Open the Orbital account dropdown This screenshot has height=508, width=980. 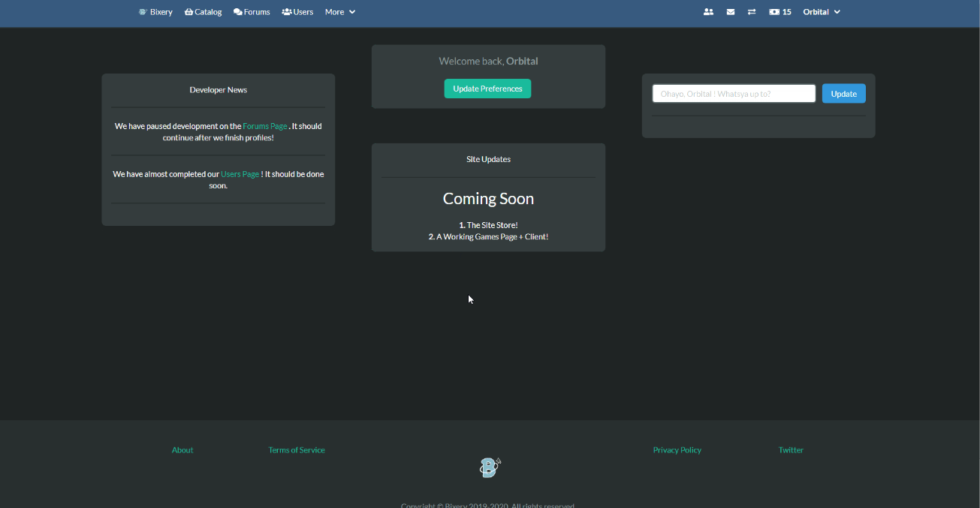[822, 12]
